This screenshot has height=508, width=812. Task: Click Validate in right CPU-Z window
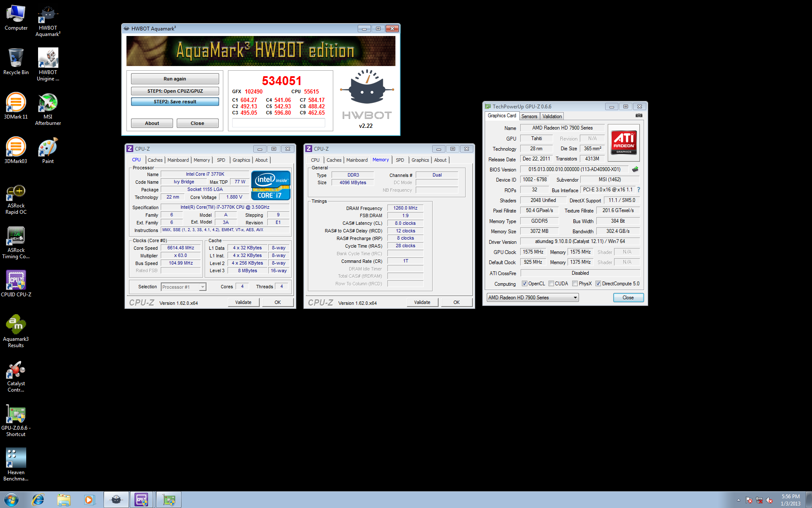tap(422, 302)
